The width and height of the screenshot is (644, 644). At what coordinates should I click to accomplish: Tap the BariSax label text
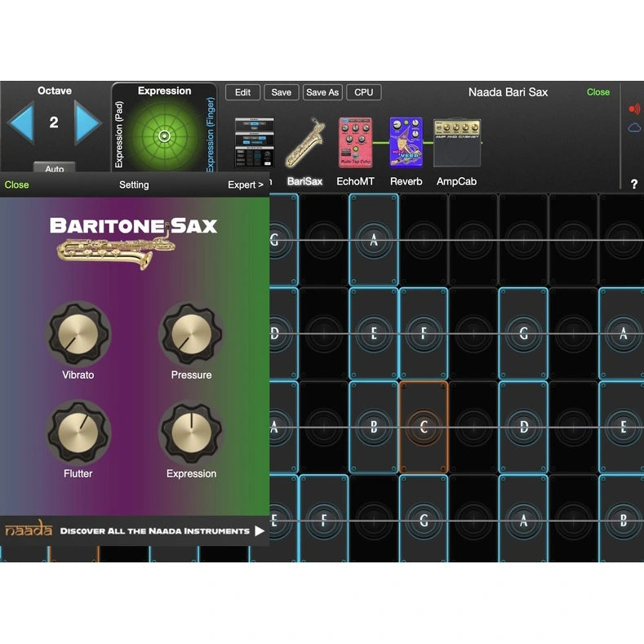(304, 181)
